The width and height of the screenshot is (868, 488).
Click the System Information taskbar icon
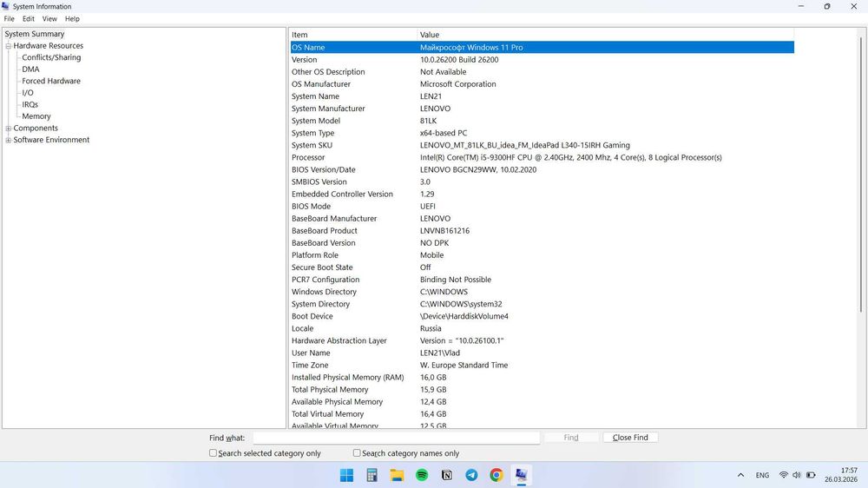[521, 475]
